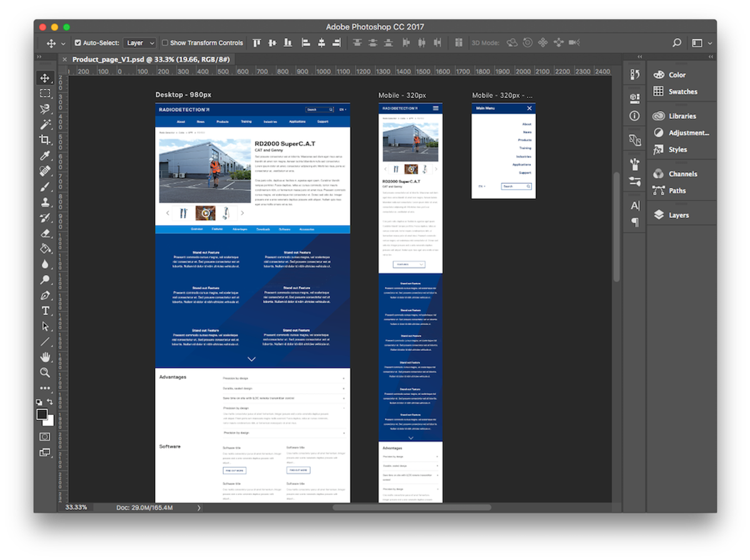
Task: Select the Move tool in toolbar
Action: pyautogui.click(x=45, y=78)
